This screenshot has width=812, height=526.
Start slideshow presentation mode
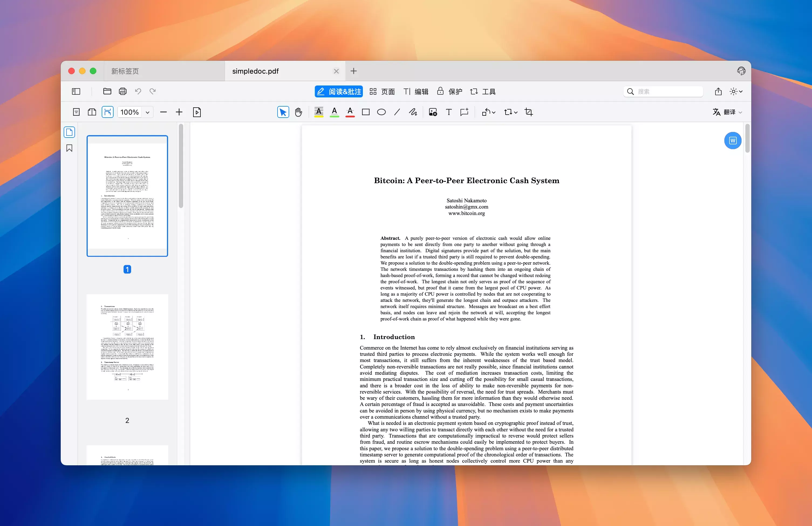pyautogui.click(x=197, y=112)
